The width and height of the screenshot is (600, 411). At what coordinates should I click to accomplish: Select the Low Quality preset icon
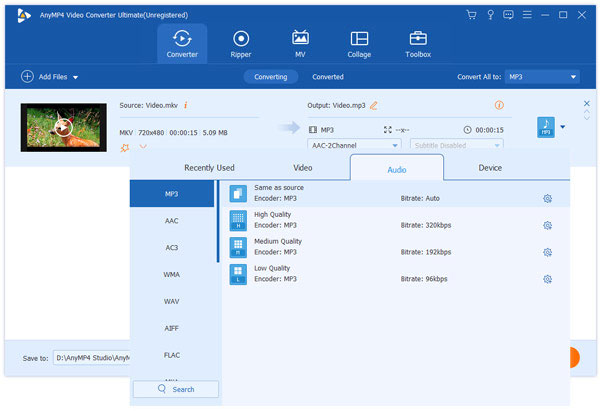(x=238, y=274)
